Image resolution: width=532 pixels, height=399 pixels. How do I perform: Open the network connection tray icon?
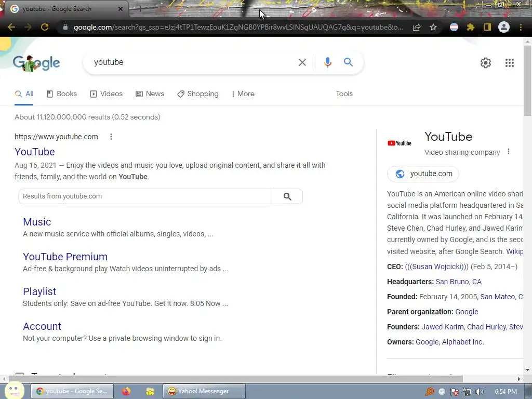pos(467,392)
